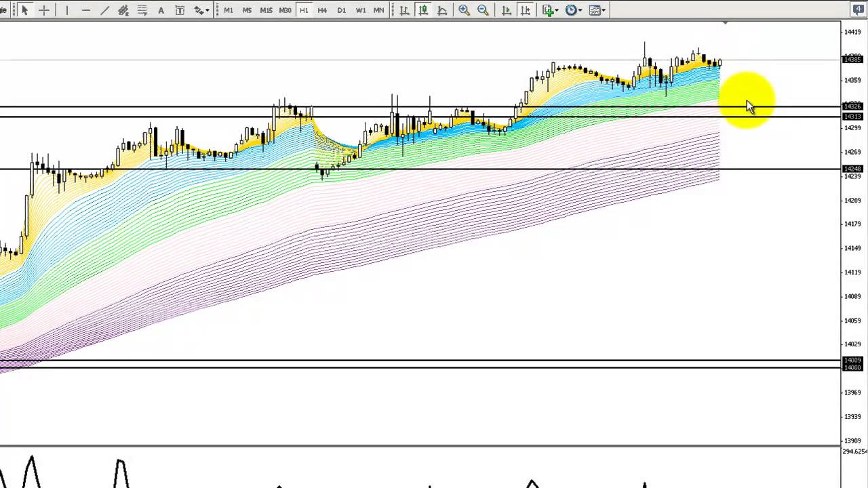The height and width of the screenshot is (488, 868).
Task: Choose the Equidistant Channel tool
Action: [123, 10]
